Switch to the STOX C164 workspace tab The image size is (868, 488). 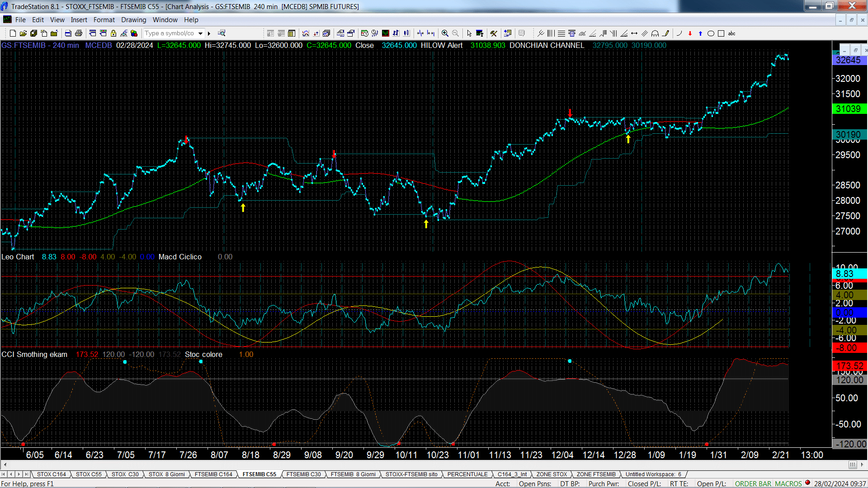pos(52,474)
